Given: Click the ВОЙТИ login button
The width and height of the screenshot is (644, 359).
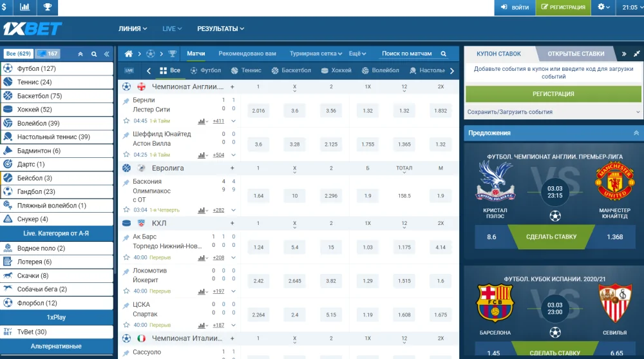Looking at the screenshot, I should pos(515,7).
